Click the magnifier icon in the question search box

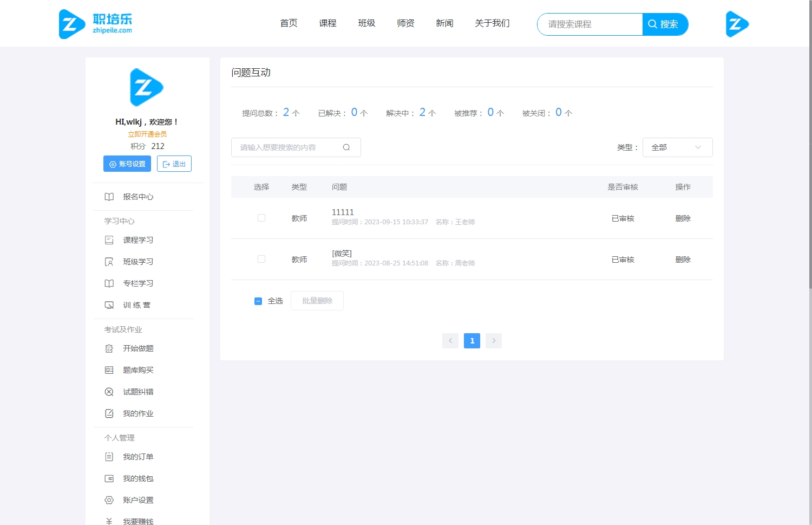click(346, 147)
